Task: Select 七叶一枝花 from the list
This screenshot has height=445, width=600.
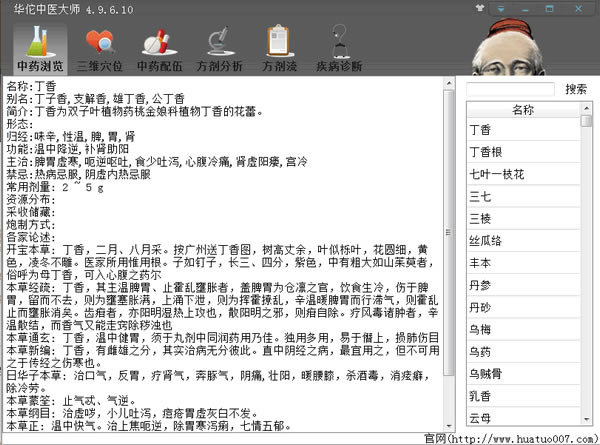Action: (522, 174)
